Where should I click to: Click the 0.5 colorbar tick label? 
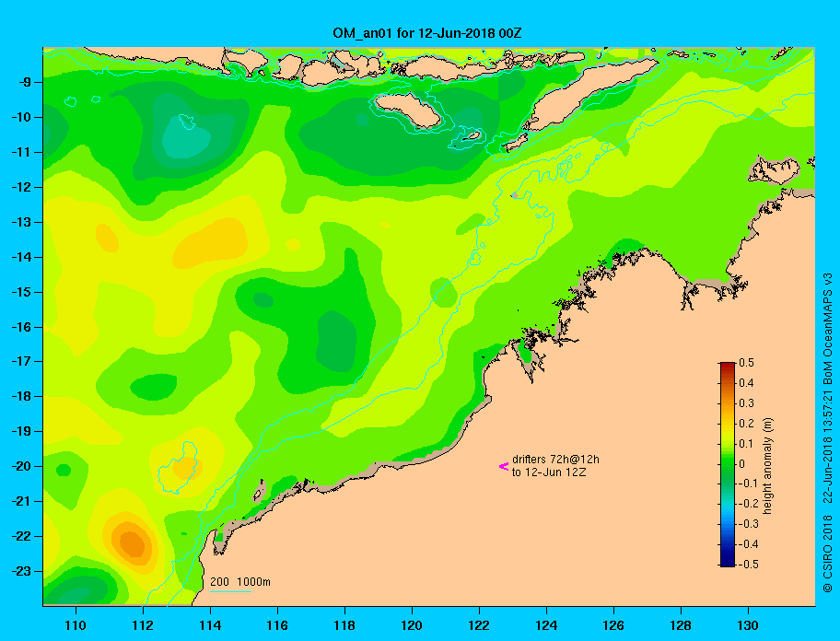(746, 363)
